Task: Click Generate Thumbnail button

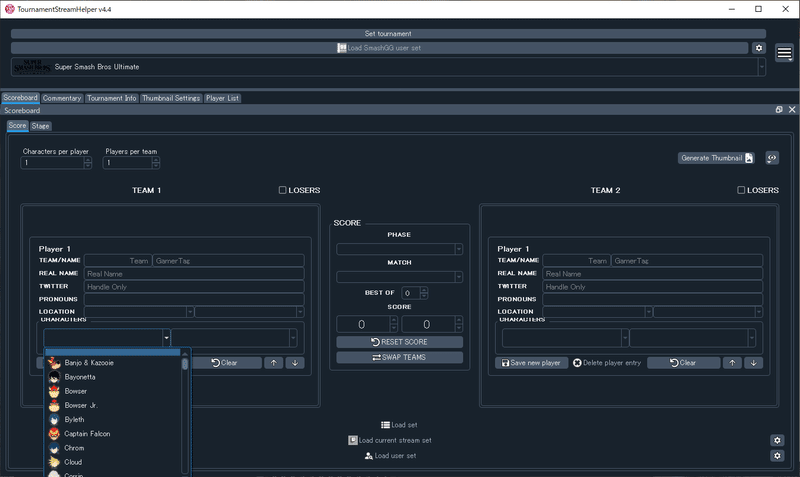Action: (x=717, y=158)
